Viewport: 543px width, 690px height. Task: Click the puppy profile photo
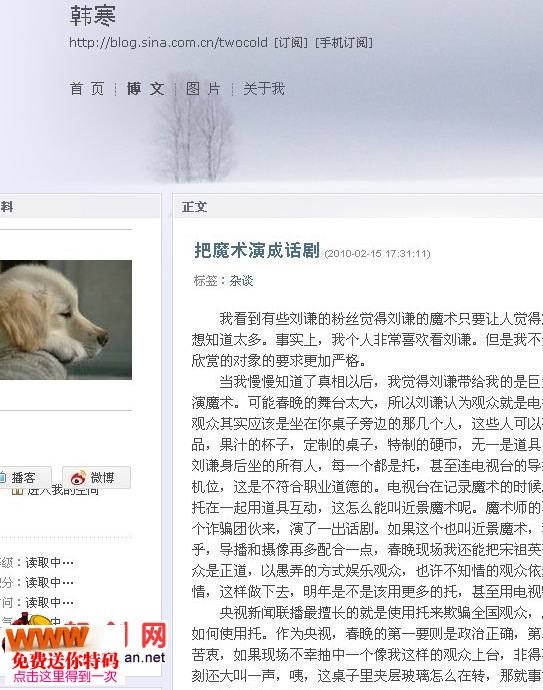[x=66, y=320]
